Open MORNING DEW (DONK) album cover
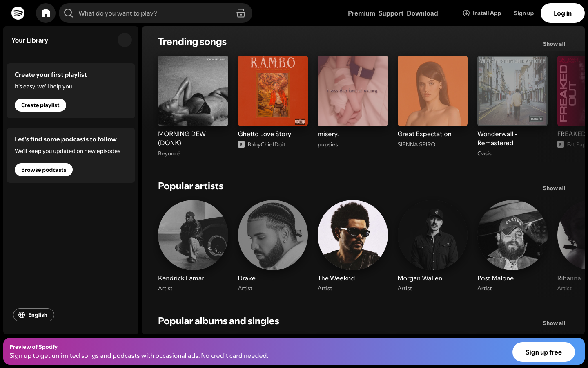This screenshot has height=368, width=588. (x=193, y=91)
